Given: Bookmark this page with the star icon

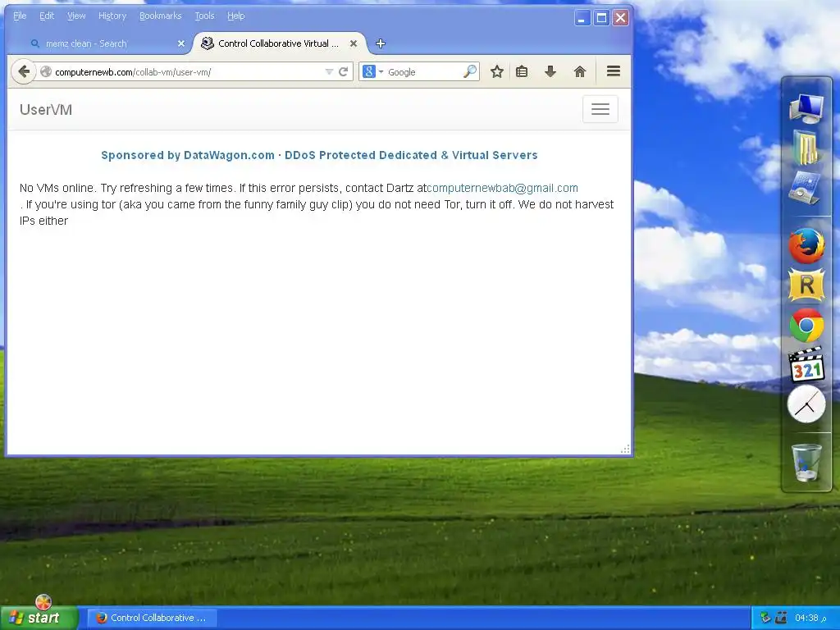Looking at the screenshot, I should point(497,72).
